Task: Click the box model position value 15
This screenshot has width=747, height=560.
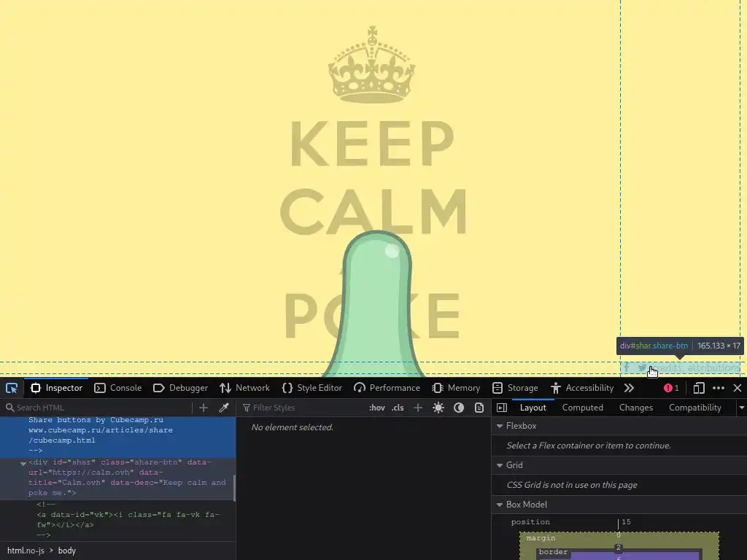Action: click(626, 522)
